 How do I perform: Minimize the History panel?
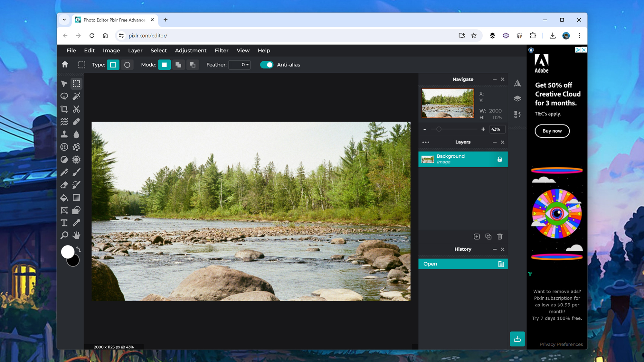coord(495,249)
